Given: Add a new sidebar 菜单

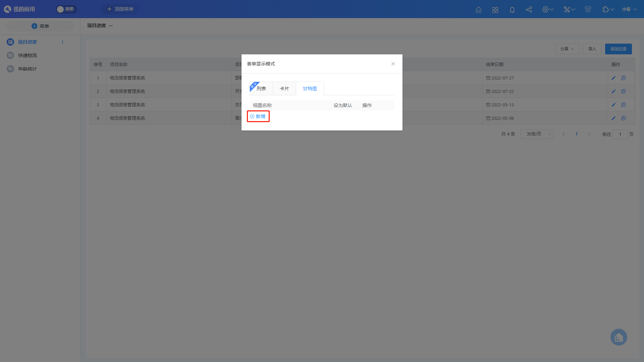Looking at the screenshot, I should [x=40, y=26].
